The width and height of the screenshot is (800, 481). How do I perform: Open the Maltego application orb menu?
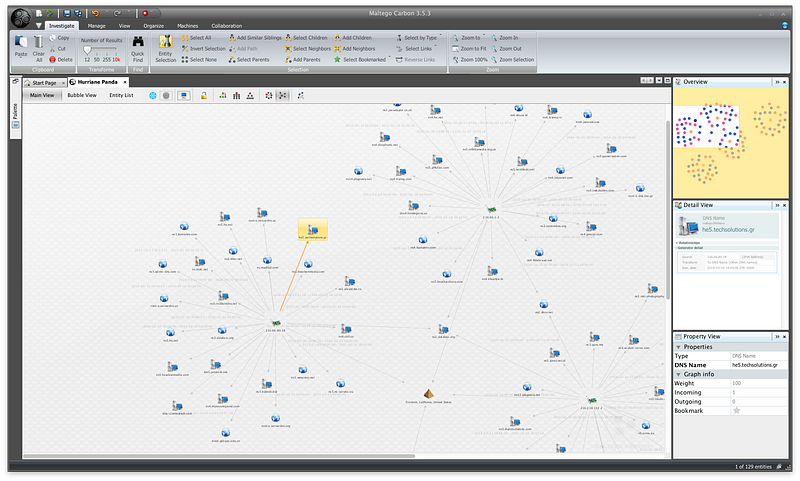click(x=21, y=17)
